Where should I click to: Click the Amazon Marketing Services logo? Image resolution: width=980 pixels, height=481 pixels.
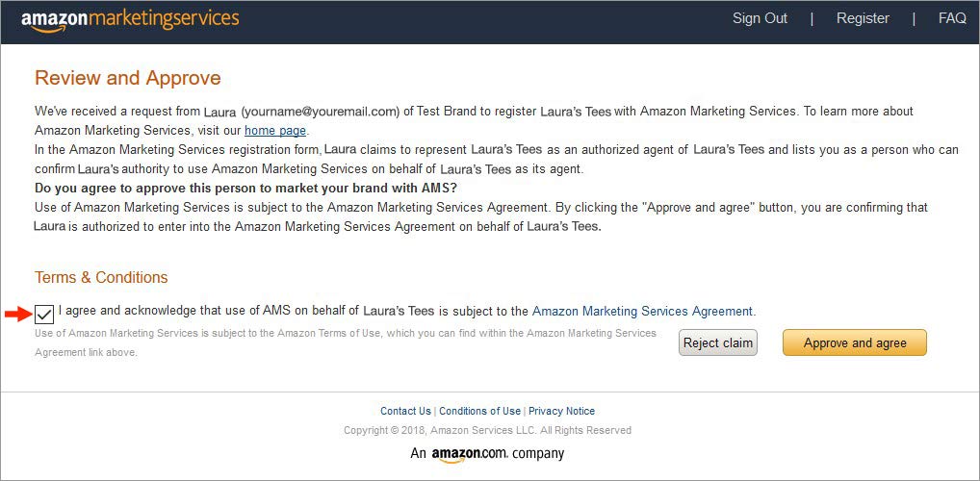point(130,19)
